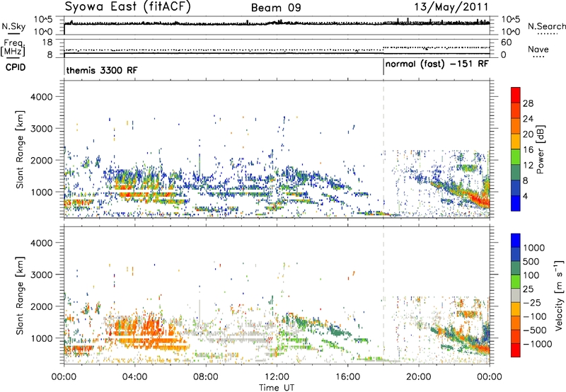Viewport: 566px width, 392px height.
Task: Click the 'Nave' legend label
Action: [x=538, y=49]
